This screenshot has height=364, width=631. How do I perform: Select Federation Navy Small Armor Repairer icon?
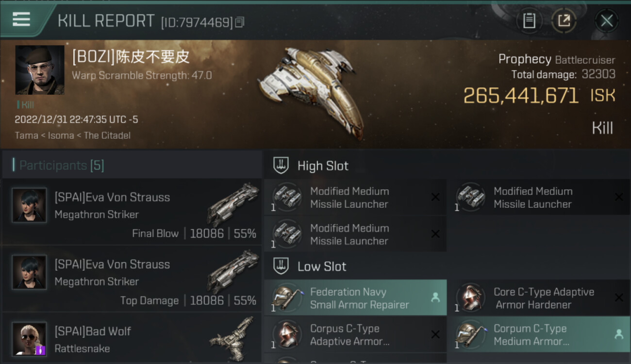coord(287,298)
